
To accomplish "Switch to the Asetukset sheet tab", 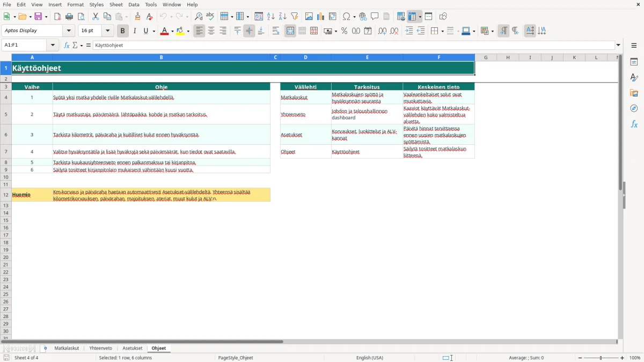I will [x=133, y=349].
